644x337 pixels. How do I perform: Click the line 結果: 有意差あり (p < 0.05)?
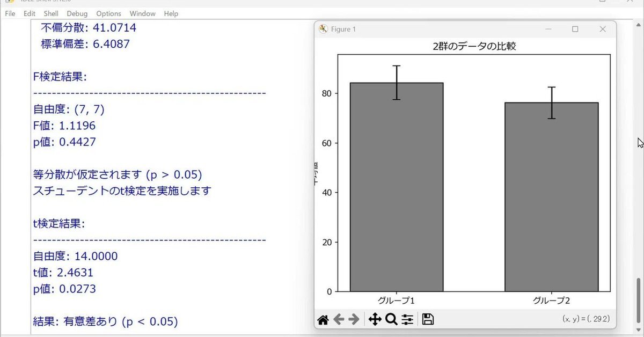tap(105, 322)
